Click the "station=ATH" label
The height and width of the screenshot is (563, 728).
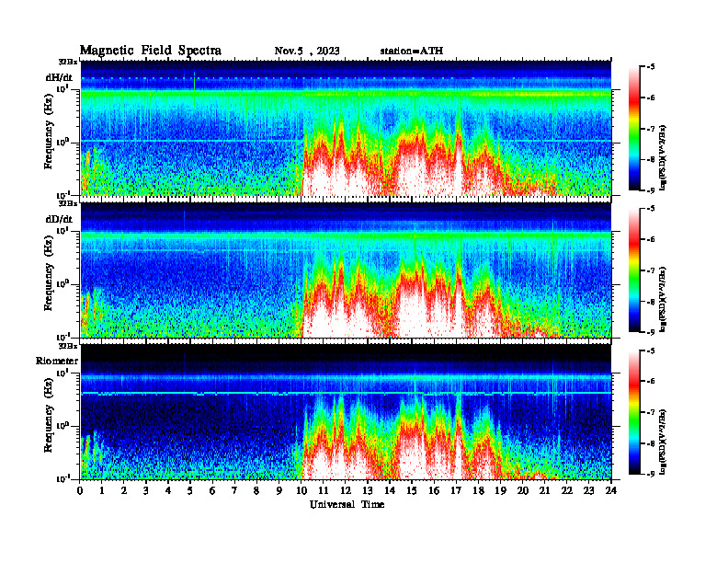point(412,52)
